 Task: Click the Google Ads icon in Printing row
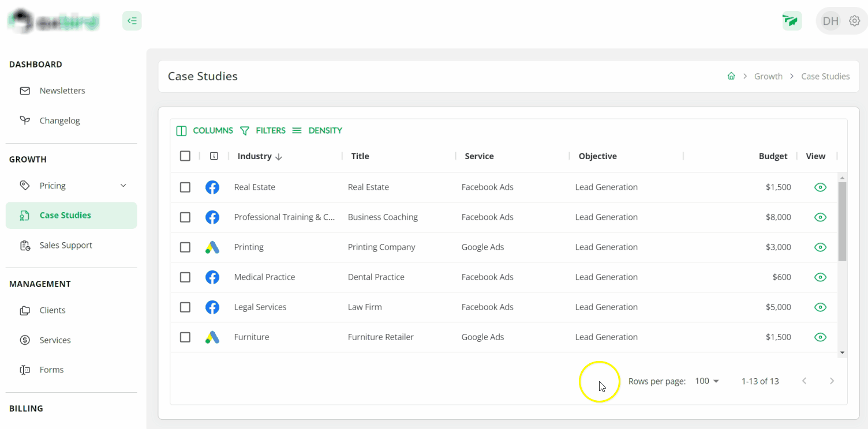212,247
